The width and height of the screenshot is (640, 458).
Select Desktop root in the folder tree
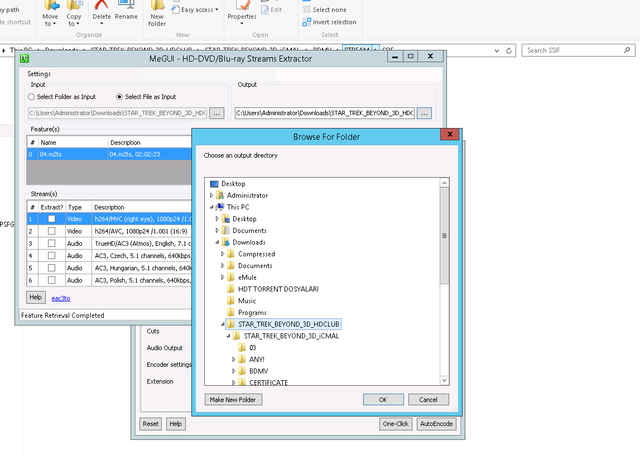(x=233, y=184)
